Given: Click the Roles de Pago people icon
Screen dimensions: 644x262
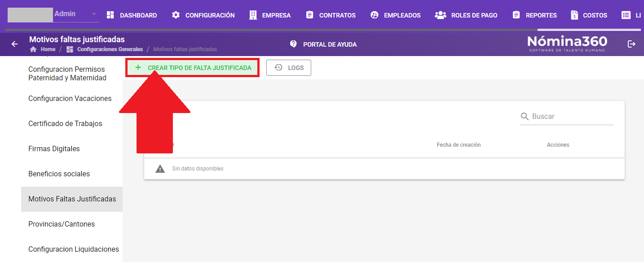Looking at the screenshot, I should point(440,15).
